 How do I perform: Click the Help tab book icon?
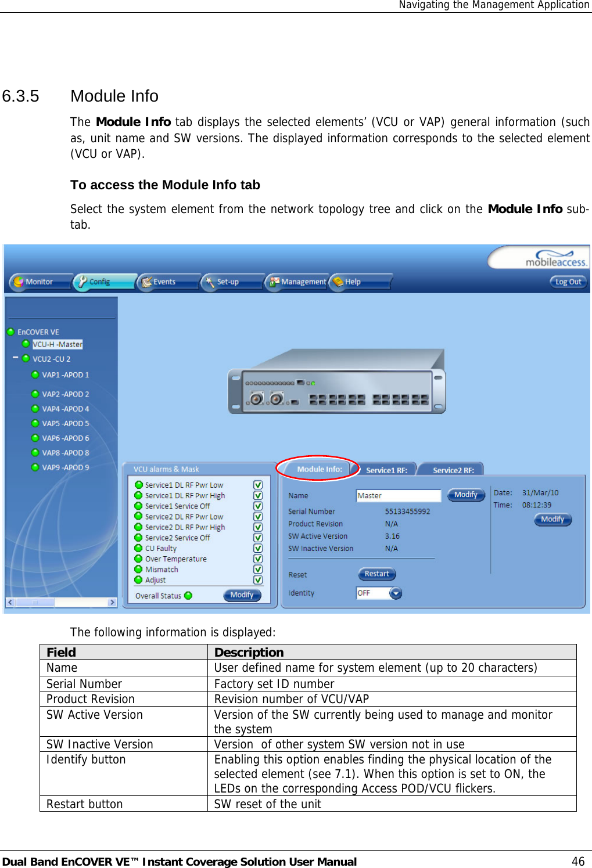(x=338, y=282)
